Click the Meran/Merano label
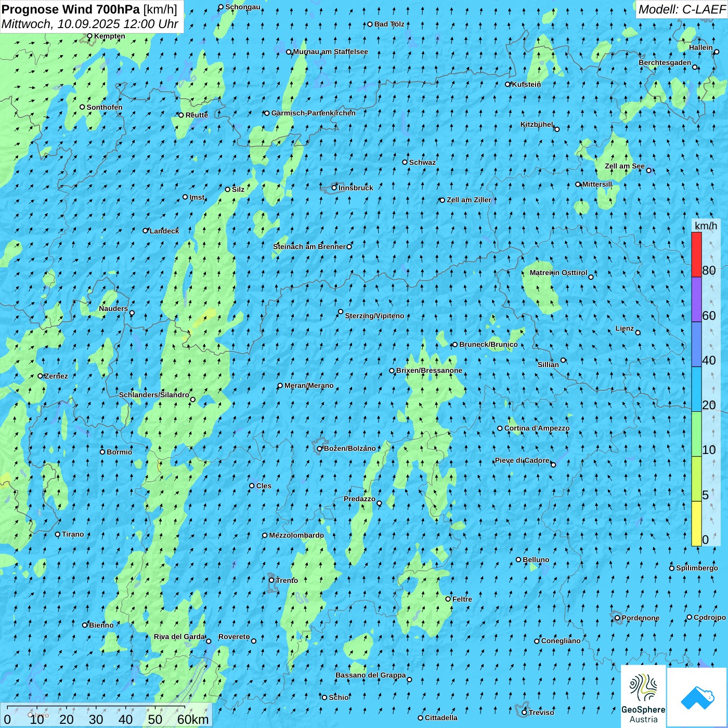The image size is (728, 728). click(x=309, y=385)
